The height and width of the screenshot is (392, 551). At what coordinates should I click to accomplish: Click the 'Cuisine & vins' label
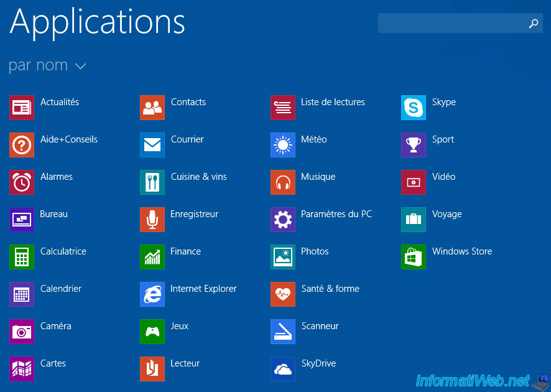click(199, 177)
